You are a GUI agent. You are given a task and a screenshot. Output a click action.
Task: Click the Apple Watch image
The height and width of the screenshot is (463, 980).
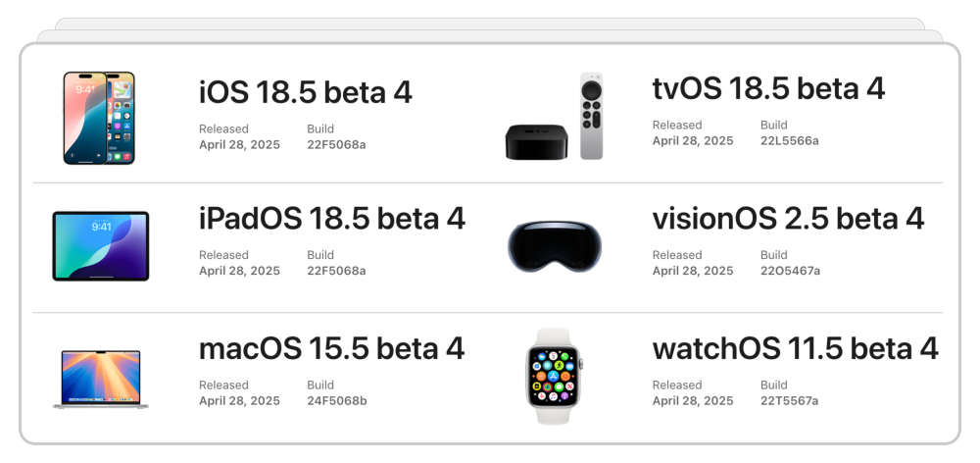click(554, 376)
